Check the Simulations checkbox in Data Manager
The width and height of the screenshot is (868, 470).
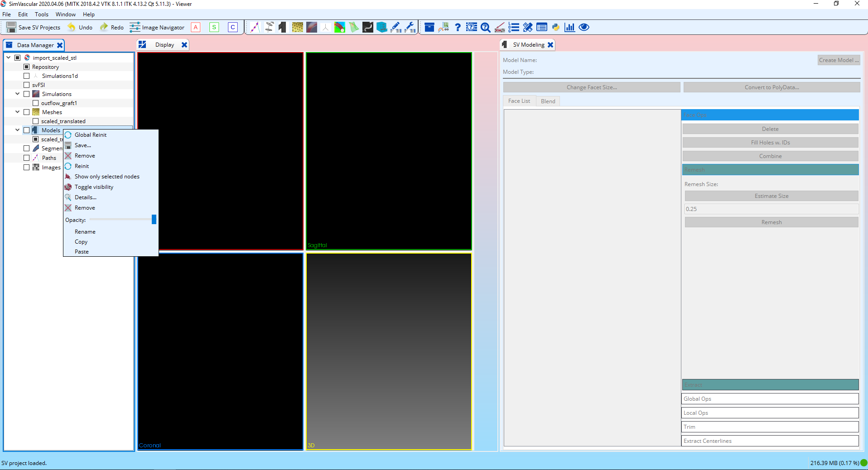[26, 94]
